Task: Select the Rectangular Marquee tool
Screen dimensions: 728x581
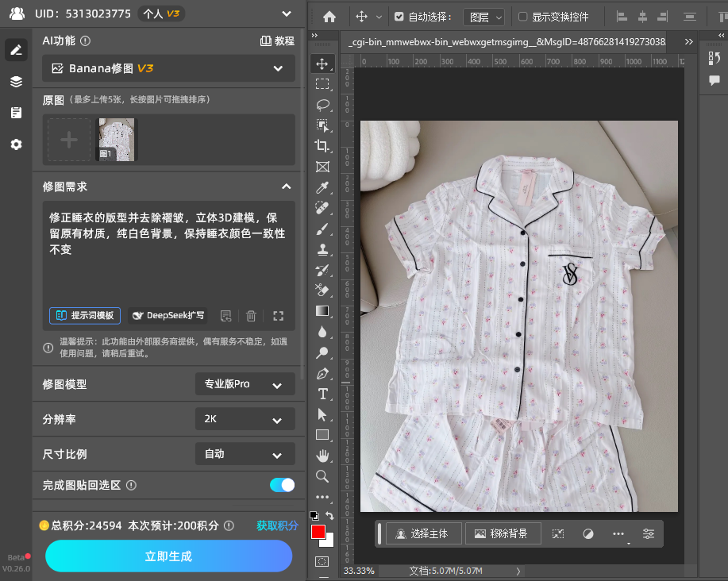Action: point(322,84)
